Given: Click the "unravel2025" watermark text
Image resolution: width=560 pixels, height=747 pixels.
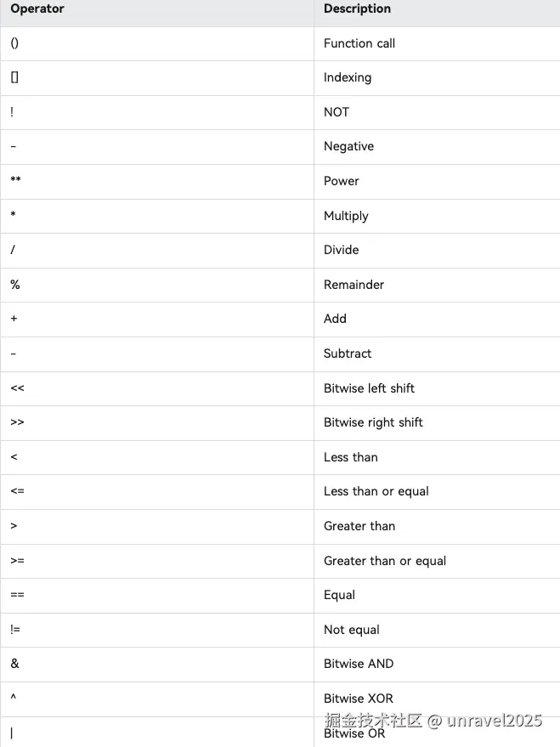Looking at the screenshot, I should point(494,721).
